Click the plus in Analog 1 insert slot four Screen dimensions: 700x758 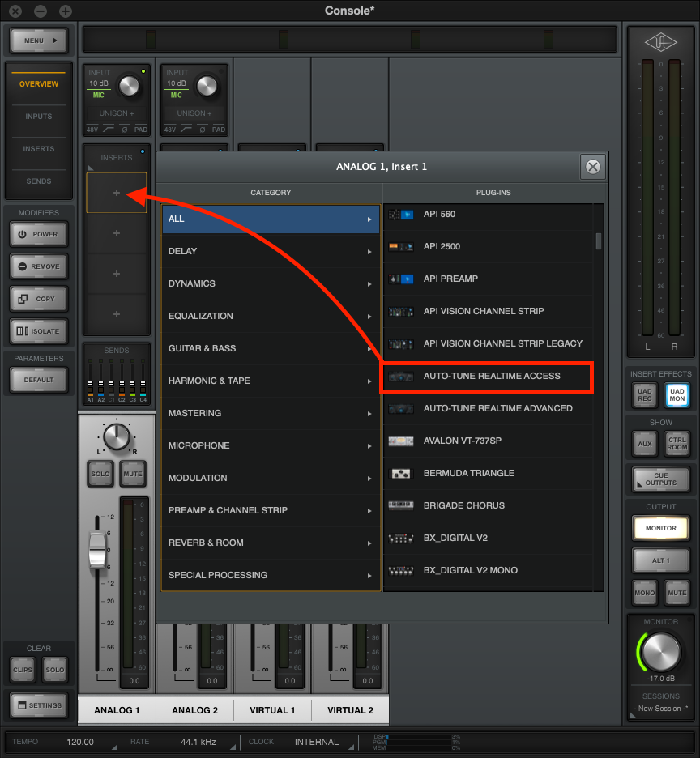(117, 314)
